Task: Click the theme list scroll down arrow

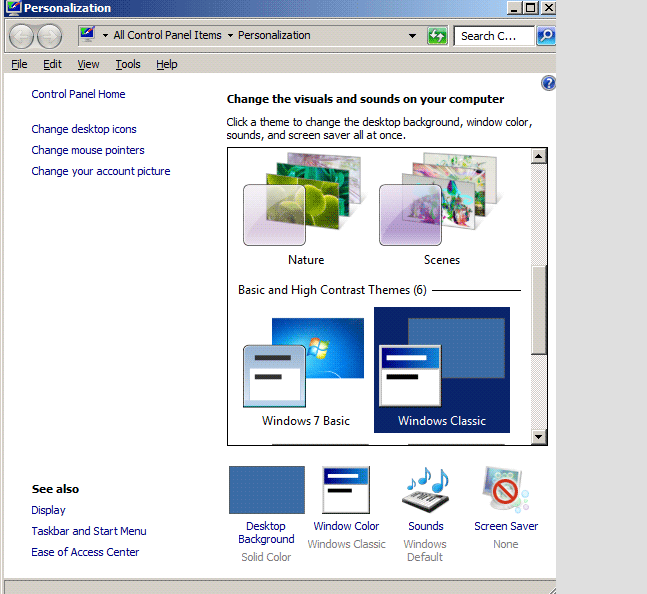Action: coord(538,436)
